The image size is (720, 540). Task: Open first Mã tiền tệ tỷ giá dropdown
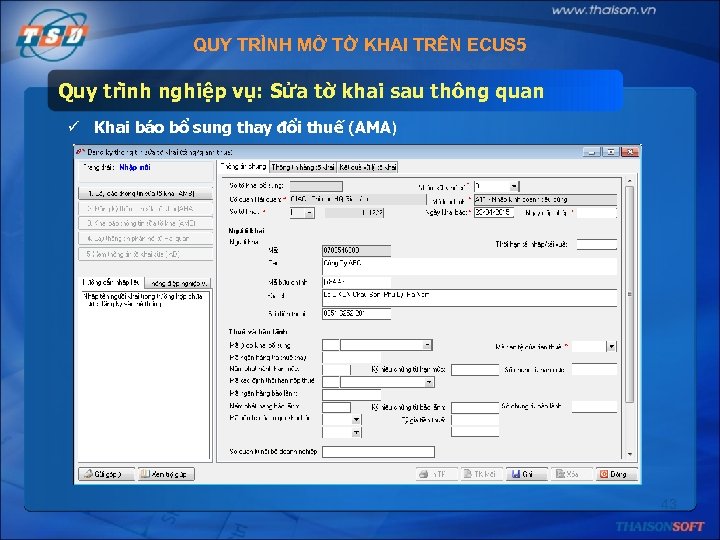tap(356, 420)
